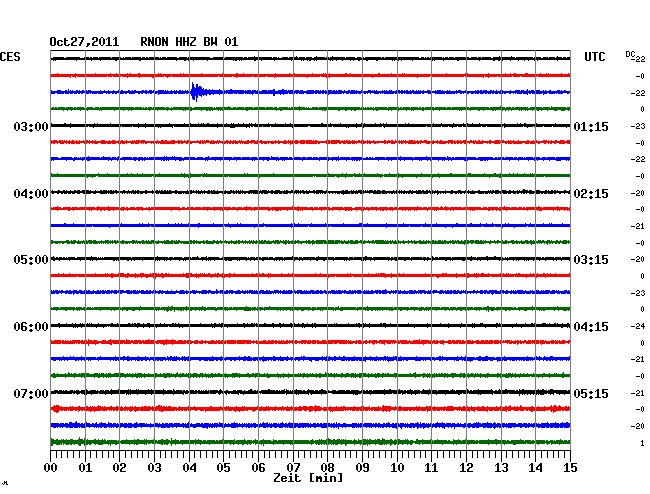Click the date label Oct27,2011
The width and height of the screenshot is (650, 494).
(x=84, y=42)
